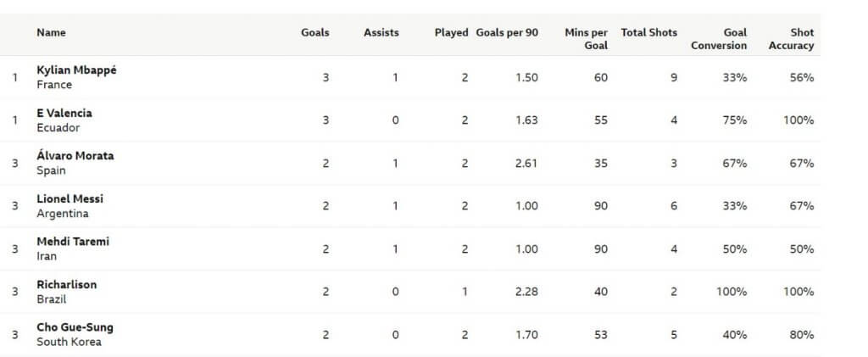Sort by Goals per 90 header

506,32
